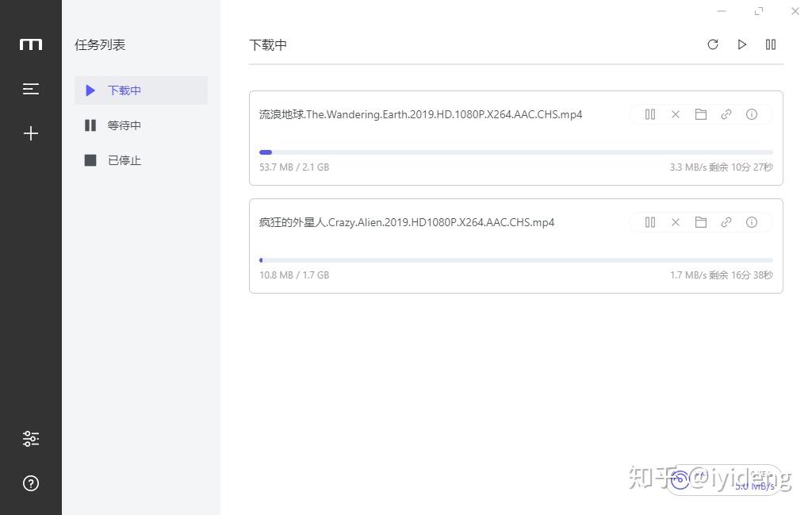Screen dimensions: 812x515
Task: Copy the download link of 流浪地球
Action: click(x=726, y=114)
